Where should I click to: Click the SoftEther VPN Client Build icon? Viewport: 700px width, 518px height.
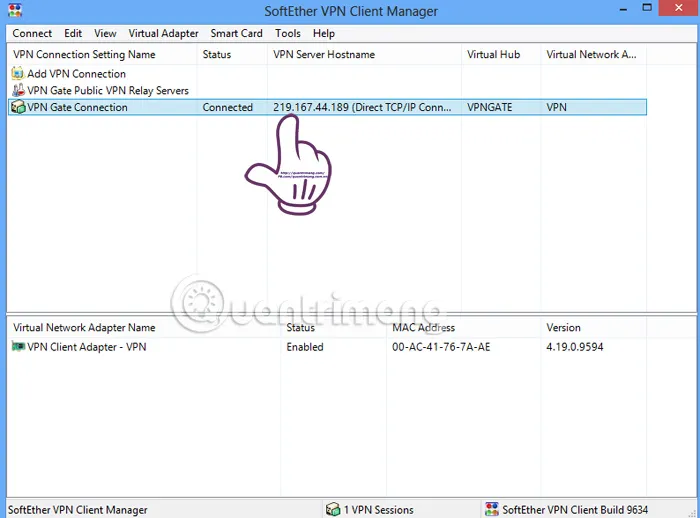pos(491,510)
